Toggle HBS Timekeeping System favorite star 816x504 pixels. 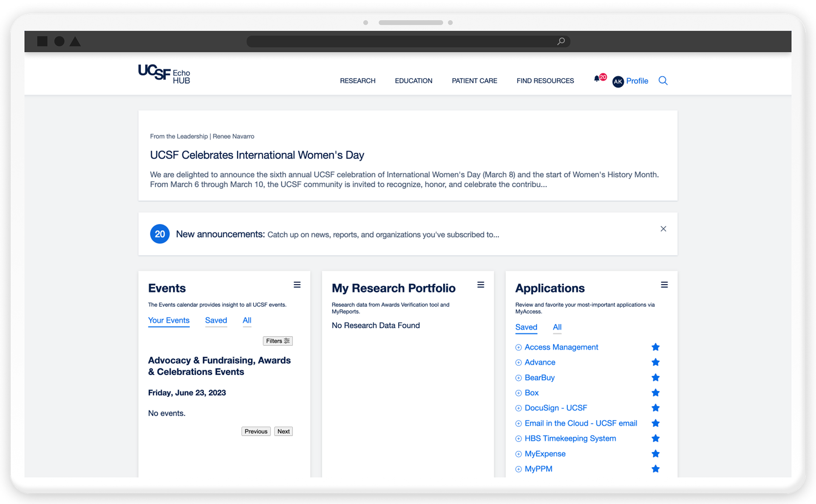pyautogui.click(x=655, y=439)
